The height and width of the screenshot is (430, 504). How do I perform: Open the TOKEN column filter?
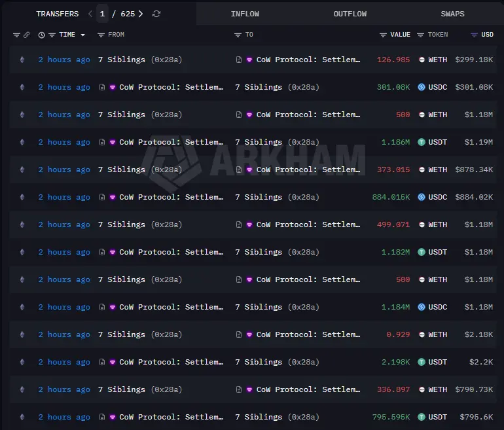(x=420, y=35)
